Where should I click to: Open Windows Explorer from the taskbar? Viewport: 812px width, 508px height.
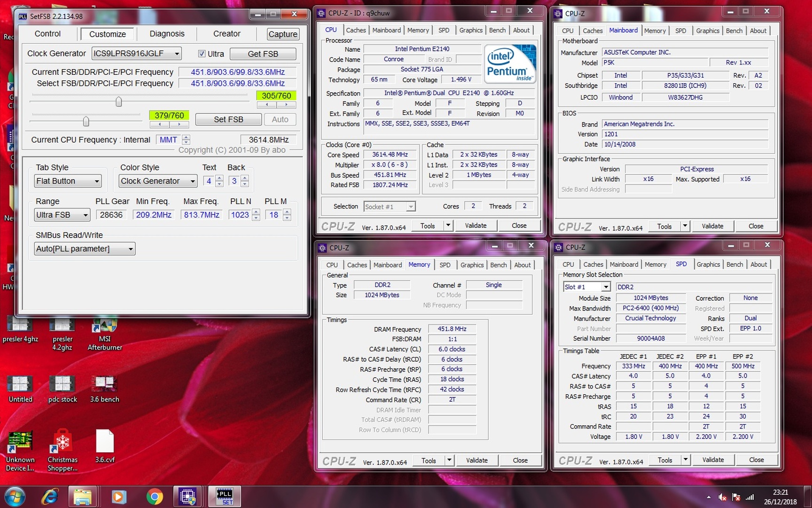click(x=83, y=497)
